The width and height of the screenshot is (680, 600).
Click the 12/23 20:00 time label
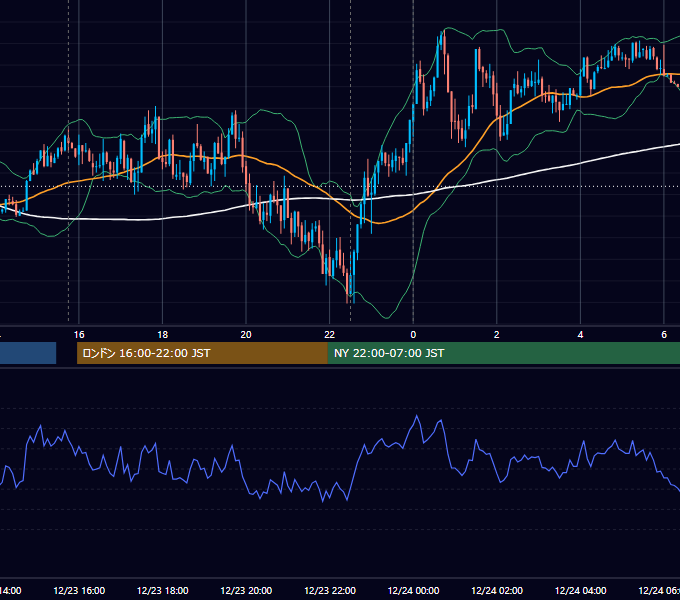coord(246,590)
